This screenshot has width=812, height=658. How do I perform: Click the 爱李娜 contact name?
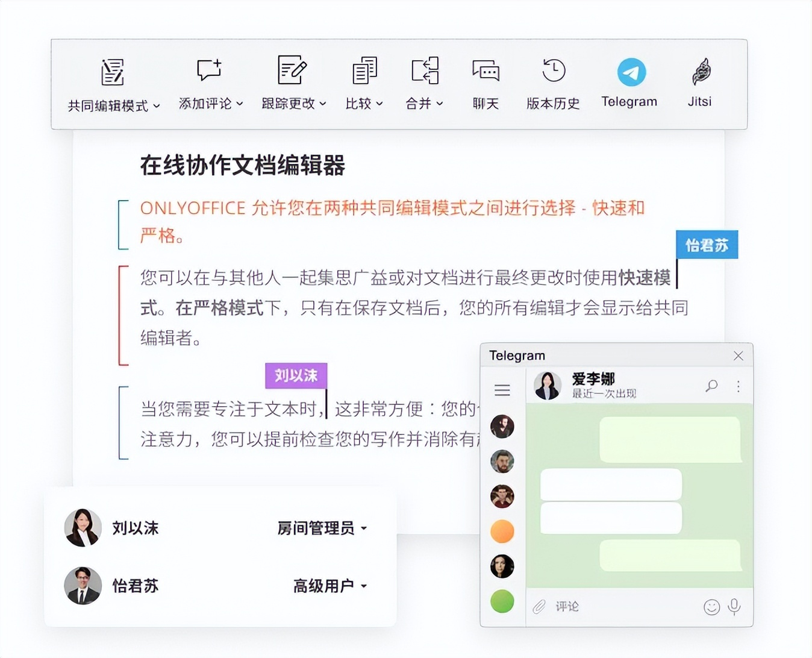(x=593, y=378)
